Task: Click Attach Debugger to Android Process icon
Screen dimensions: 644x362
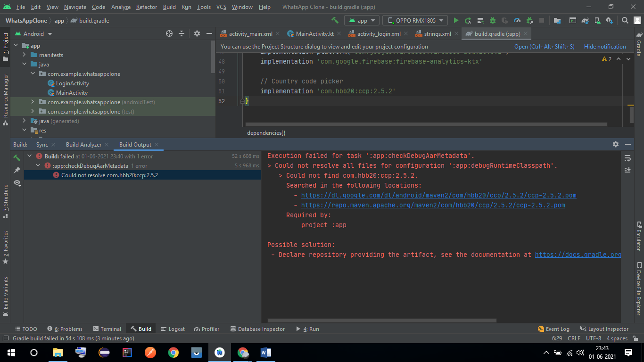Action: coord(529,20)
